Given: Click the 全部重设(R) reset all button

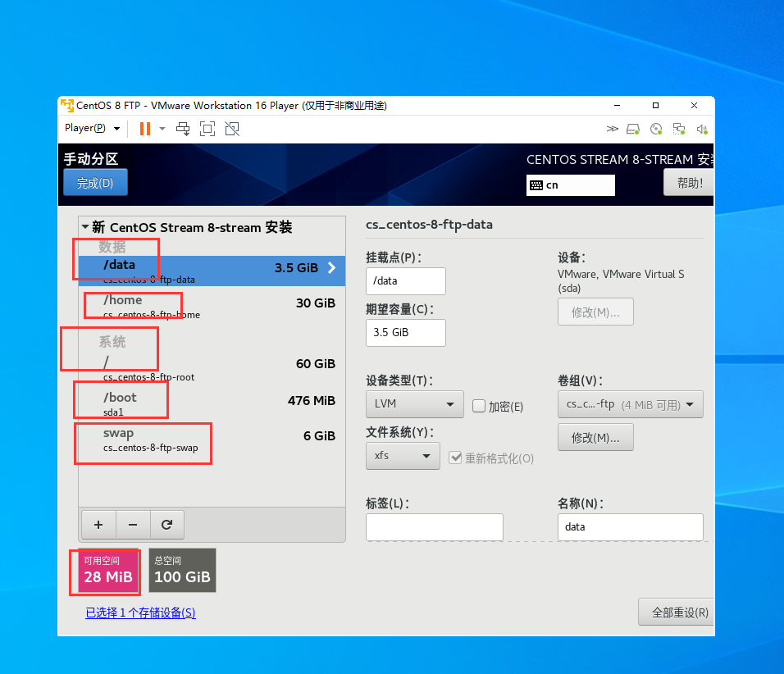Looking at the screenshot, I should coord(676,612).
